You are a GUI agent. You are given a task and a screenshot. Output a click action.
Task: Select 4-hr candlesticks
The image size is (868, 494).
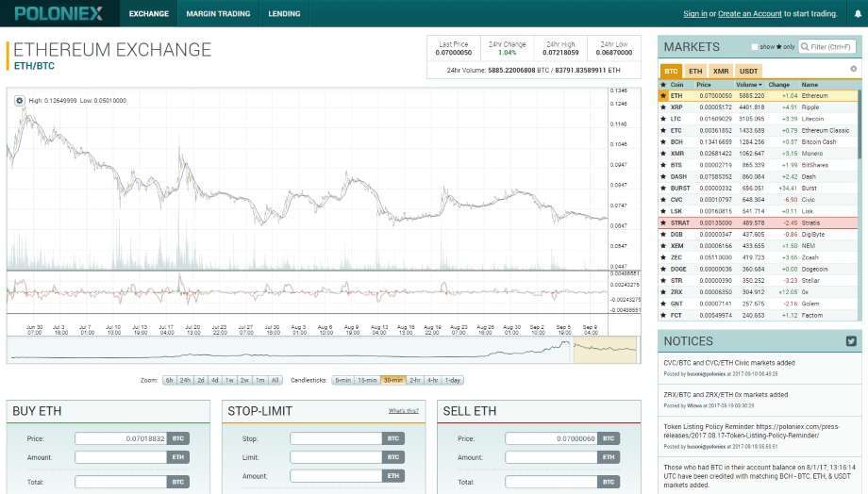(432, 381)
